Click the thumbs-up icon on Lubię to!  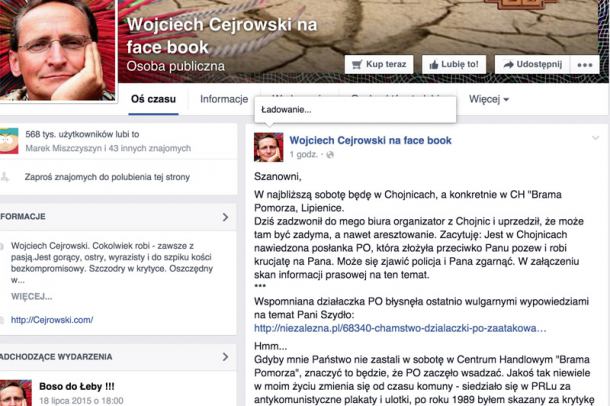click(x=434, y=65)
